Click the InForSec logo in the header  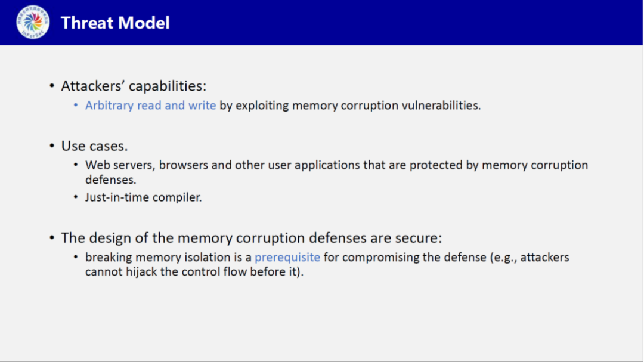(33, 22)
